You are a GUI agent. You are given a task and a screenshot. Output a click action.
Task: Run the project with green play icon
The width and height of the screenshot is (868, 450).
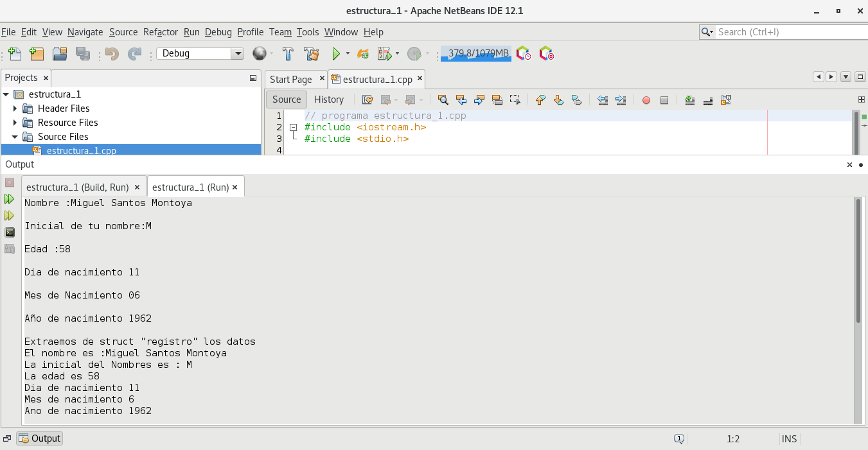pyautogui.click(x=335, y=54)
